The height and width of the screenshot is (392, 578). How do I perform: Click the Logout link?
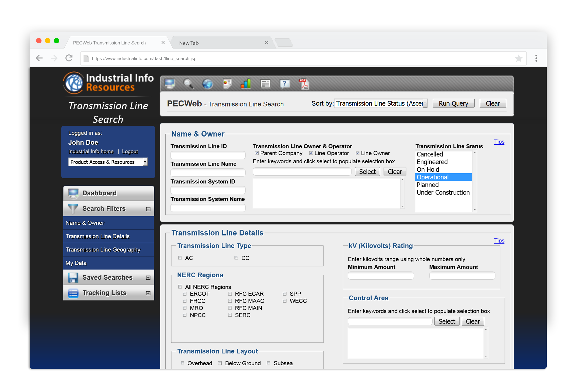coord(130,151)
